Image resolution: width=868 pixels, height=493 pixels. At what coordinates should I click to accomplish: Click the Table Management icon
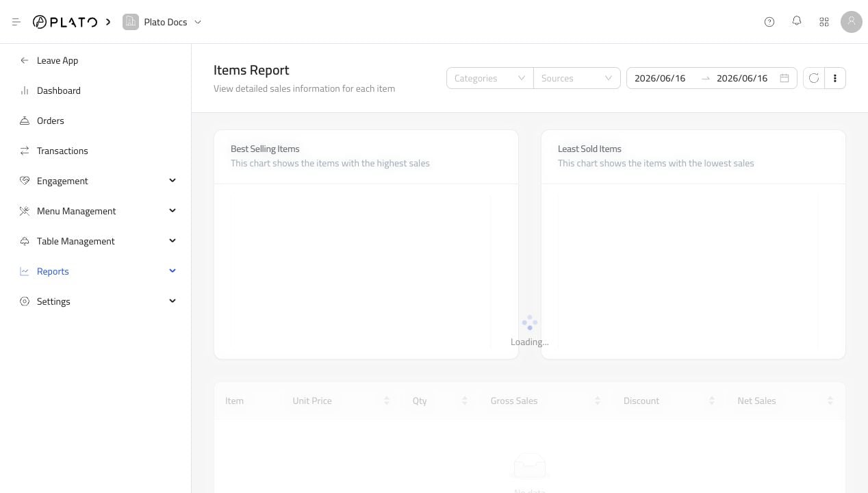(x=25, y=241)
